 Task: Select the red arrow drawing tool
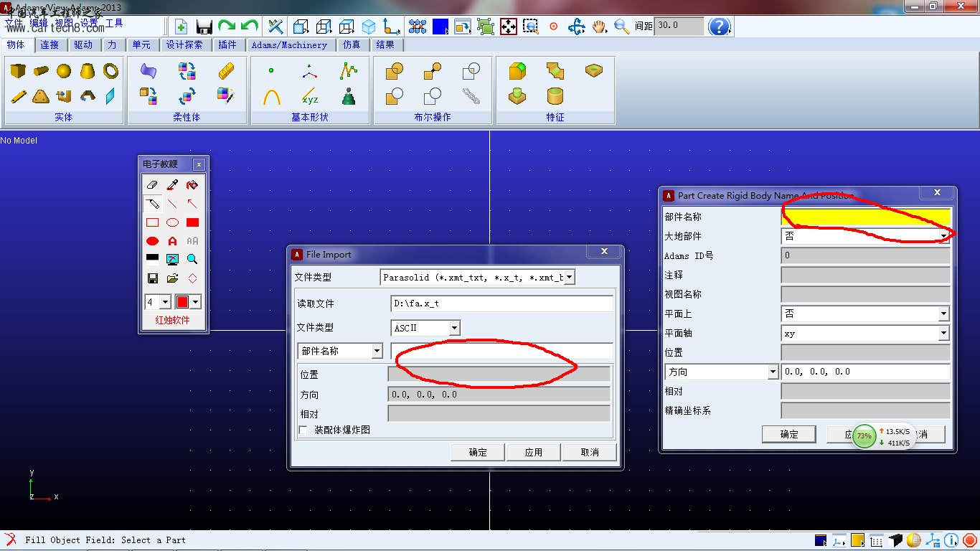(x=192, y=204)
